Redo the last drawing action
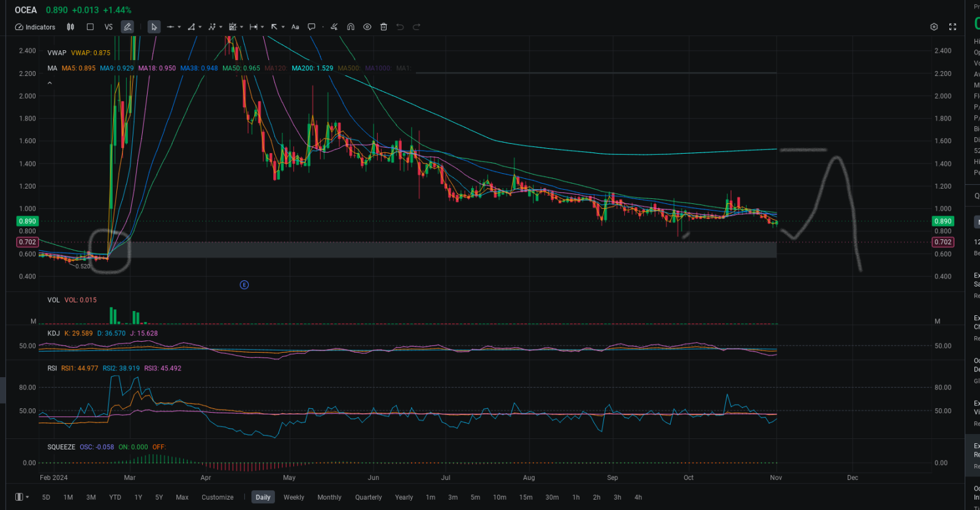980x510 pixels. click(417, 27)
